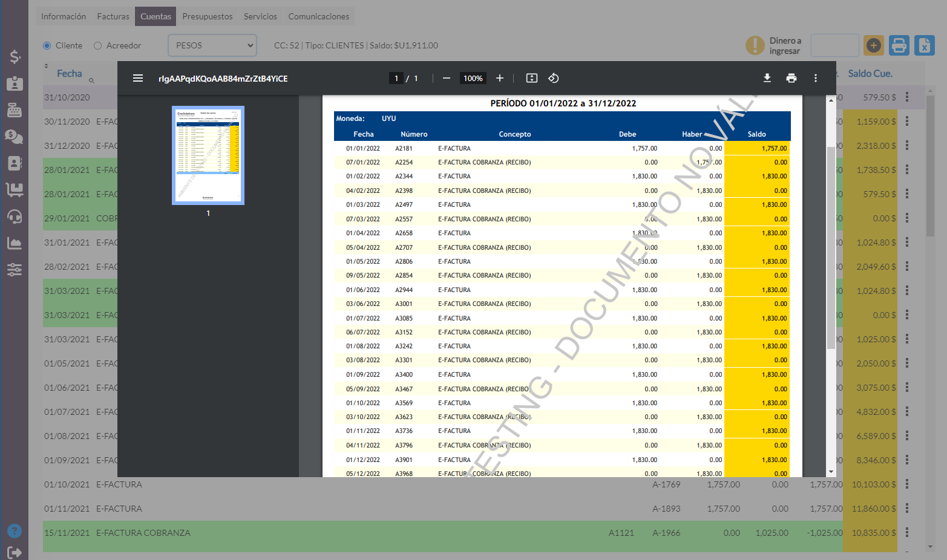947x560 pixels.
Task: Select page 1 thumbnail in sidebar
Action: click(x=208, y=155)
